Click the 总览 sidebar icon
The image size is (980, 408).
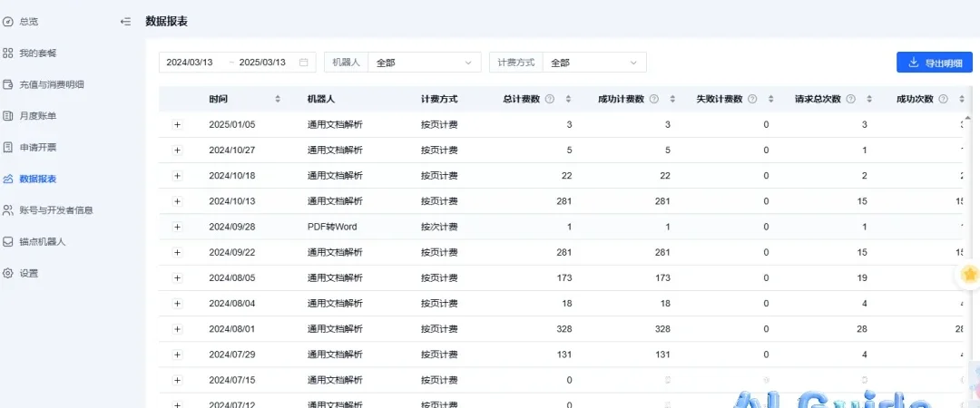pyautogui.click(x=7, y=22)
